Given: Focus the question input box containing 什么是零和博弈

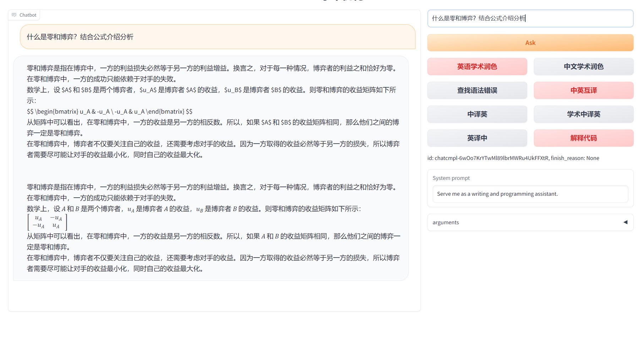Looking at the screenshot, I should click(530, 18).
